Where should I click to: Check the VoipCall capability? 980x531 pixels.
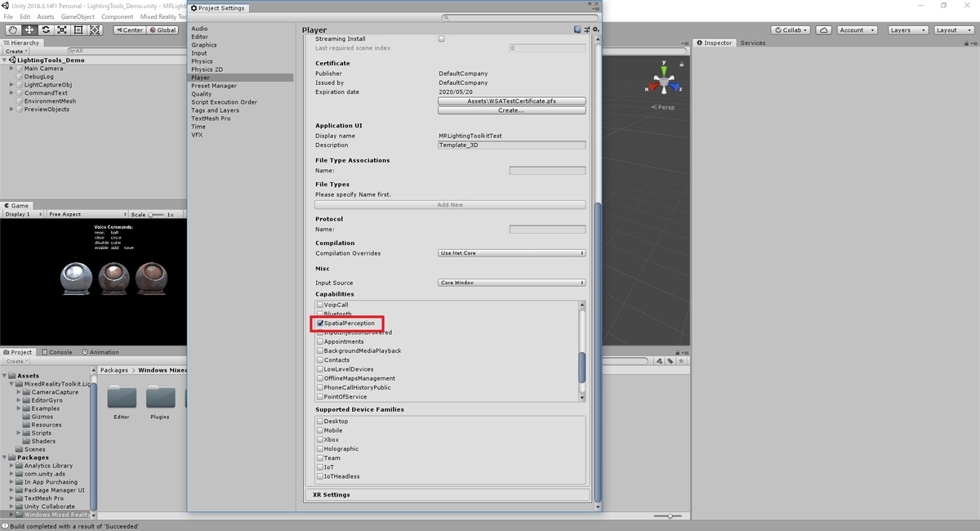[x=320, y=305]
